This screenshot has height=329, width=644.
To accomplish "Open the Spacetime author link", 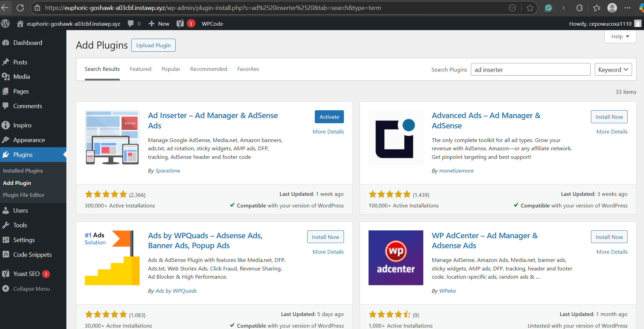I will pyautogui.click(x=168, y=171).
